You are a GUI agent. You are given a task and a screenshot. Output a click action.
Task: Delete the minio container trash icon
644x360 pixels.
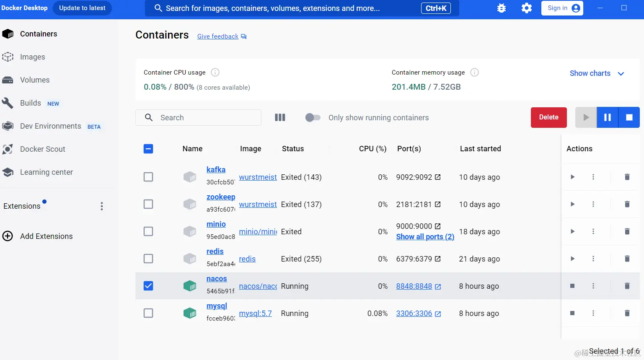coord(627,231)
